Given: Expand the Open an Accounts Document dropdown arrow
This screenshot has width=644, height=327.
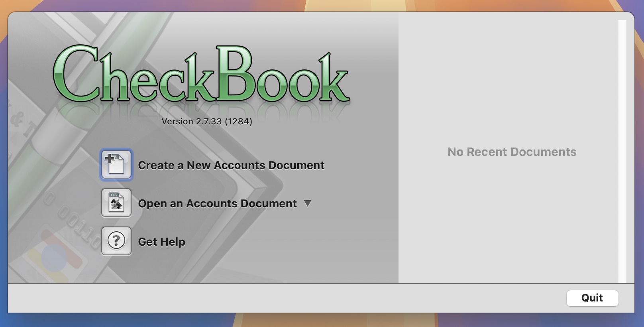Looking at the screenshot, I should tap(307, 203).
